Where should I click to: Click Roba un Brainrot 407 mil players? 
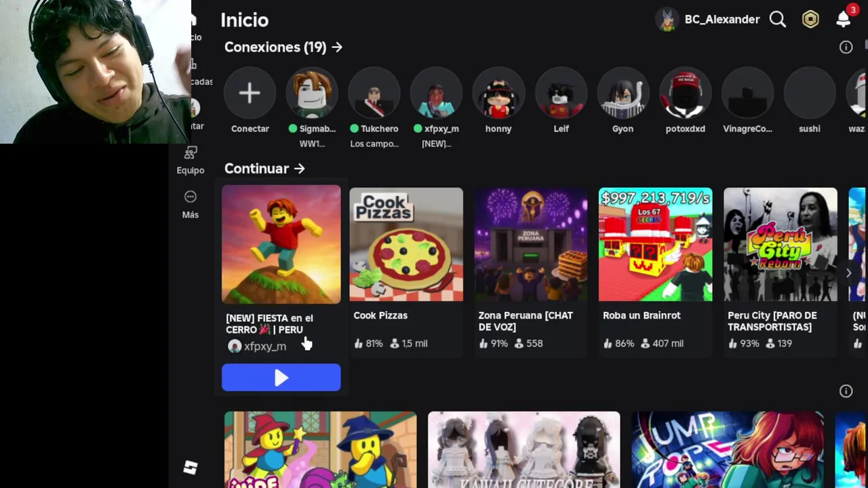pyautogui.click(x=668, y=344)
